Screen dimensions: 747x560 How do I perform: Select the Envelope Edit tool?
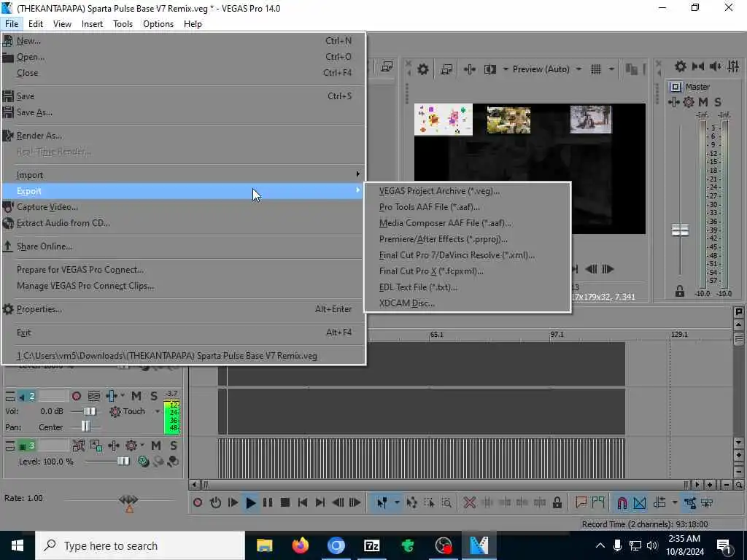[411, 502]
